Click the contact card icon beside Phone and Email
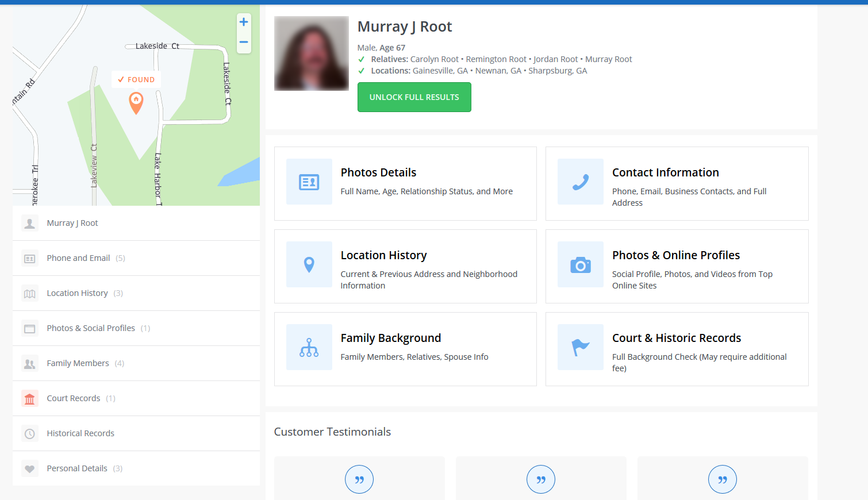The image size is (868, 500). click(x=30, y=259)
